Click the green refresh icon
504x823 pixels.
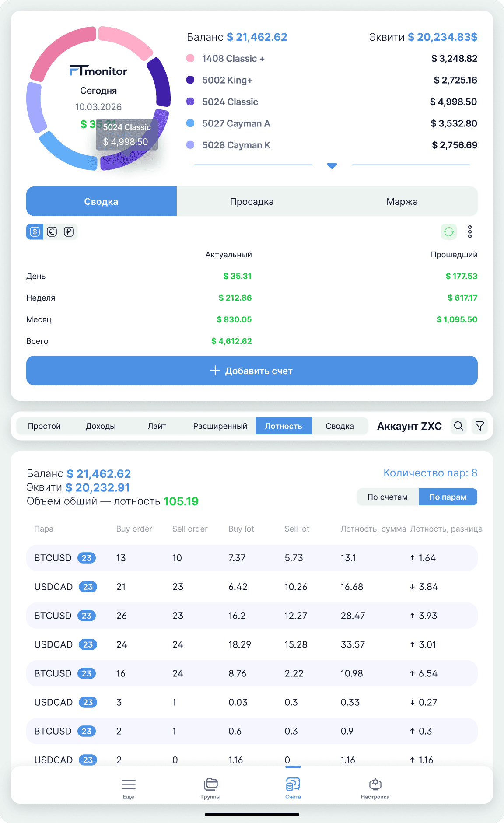coord(449,232)
